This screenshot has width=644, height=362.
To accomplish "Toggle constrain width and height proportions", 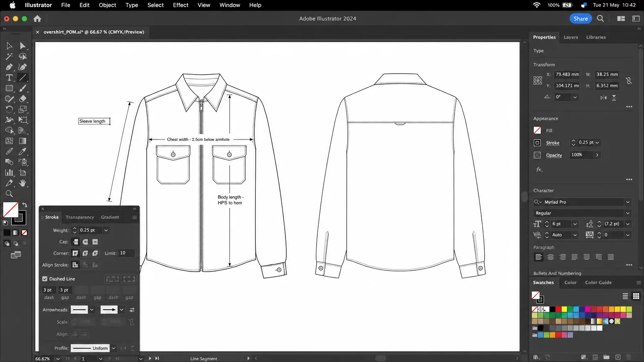I will click(x=628, y=80).
